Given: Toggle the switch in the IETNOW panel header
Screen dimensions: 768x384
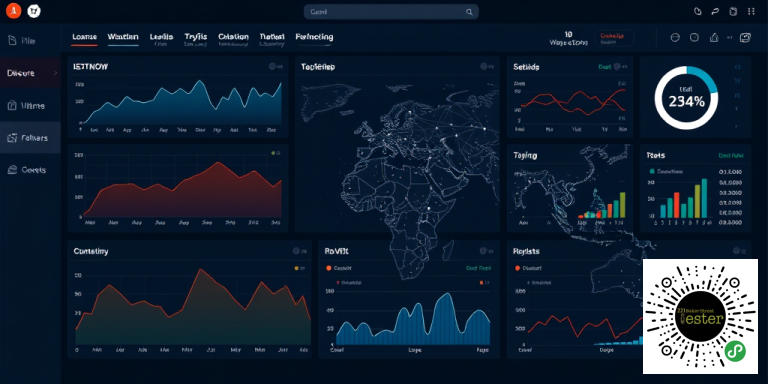Looking at the screenshot, I should (275, 67).
